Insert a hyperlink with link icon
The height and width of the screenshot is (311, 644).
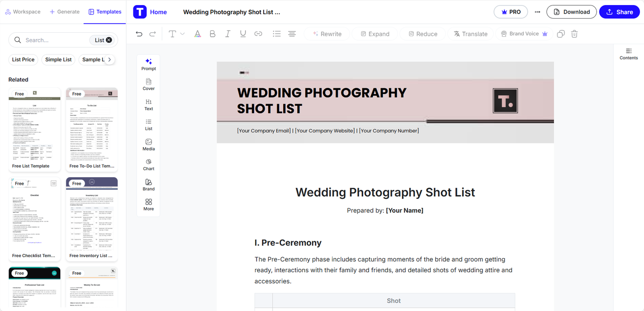click(x=258, y=34)
